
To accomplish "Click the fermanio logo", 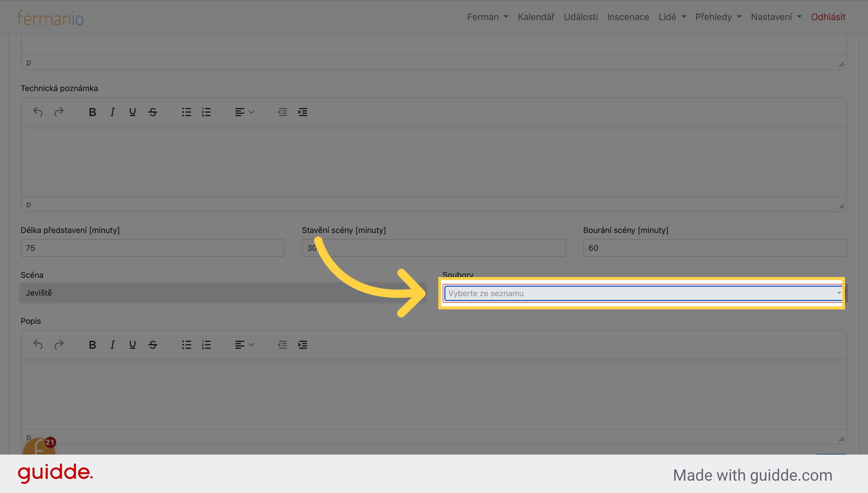I will click(x=51, y=18).
